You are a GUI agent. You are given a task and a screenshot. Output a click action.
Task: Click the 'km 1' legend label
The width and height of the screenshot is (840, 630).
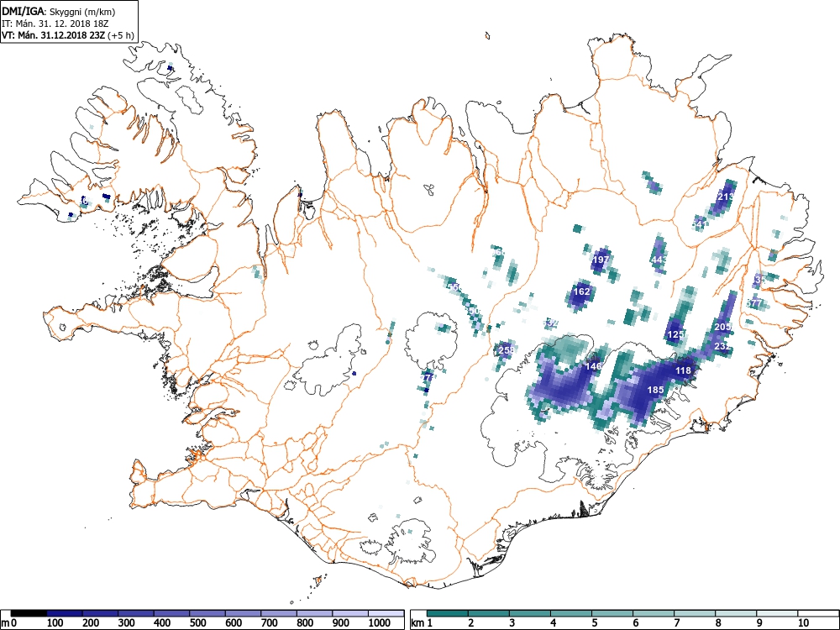pos(421,622)
